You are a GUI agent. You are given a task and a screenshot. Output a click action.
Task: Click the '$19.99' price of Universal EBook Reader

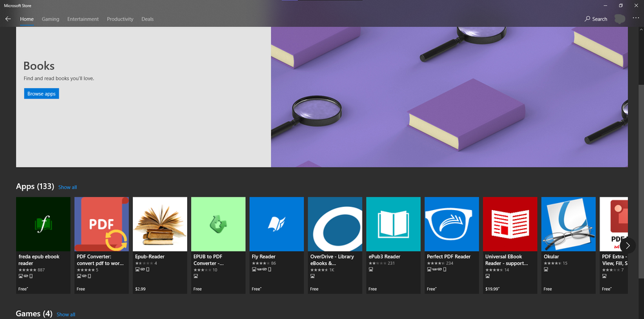click(x=492, y=289)
